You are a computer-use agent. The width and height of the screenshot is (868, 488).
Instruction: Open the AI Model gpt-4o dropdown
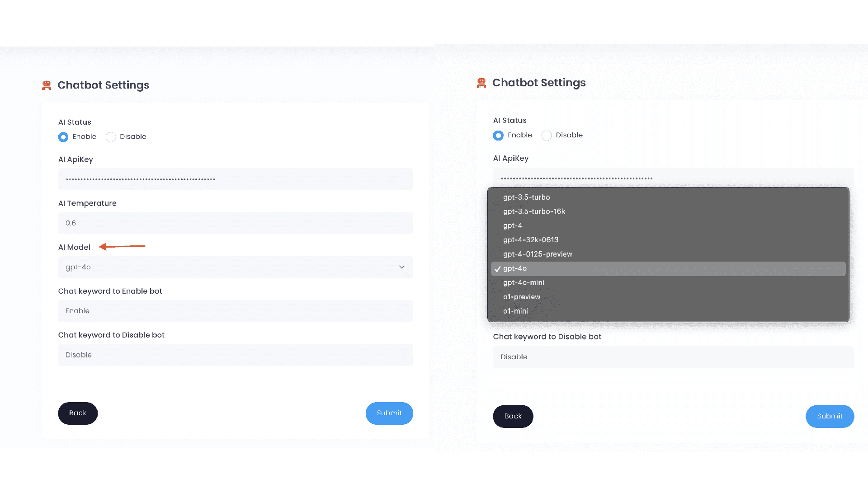tap(235, 267)
